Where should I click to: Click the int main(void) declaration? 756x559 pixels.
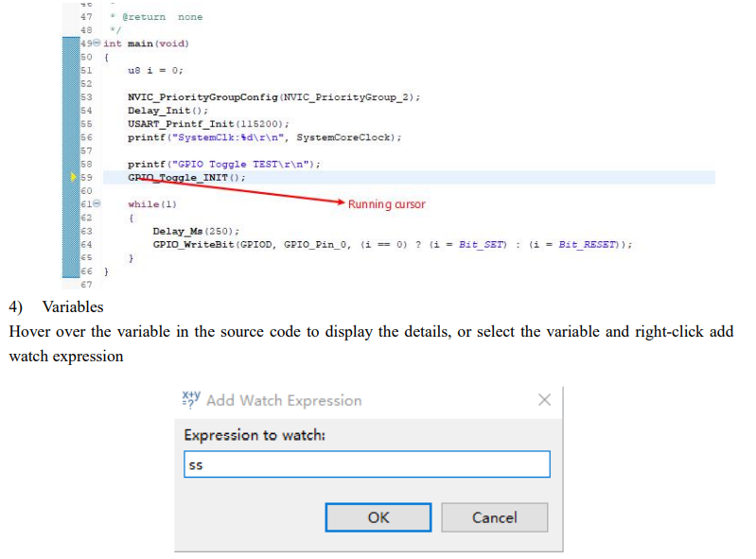pyautogui.click(x=146, y=44)
